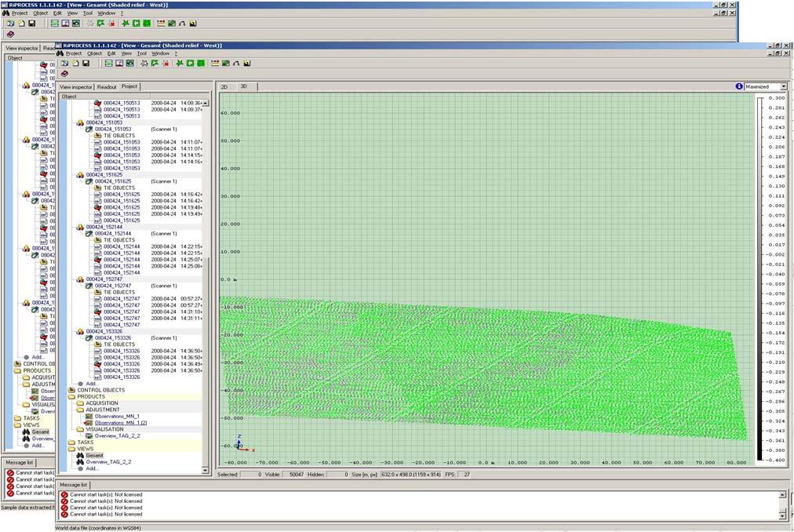The height and width of the screenshot is (532, 794).
Task: Click the green star icon in front window toolbar
Action: pyautogui.click(x=179, y=64)
